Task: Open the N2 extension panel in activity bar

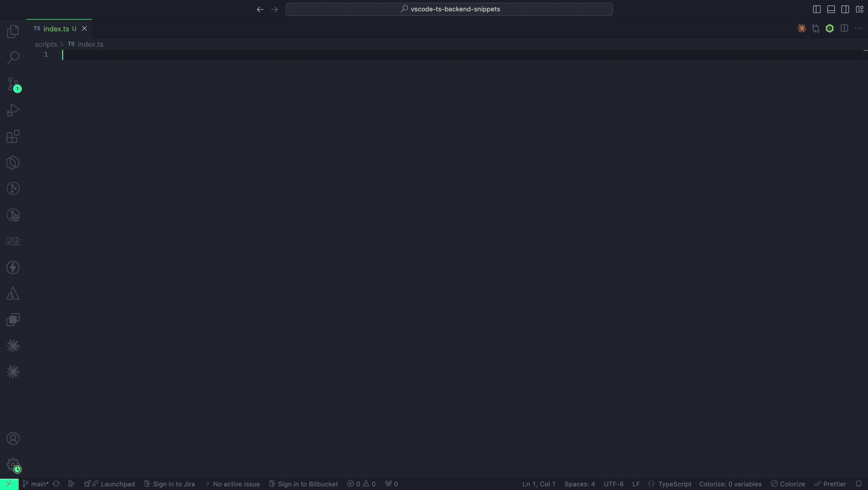Action: point(13,241)
